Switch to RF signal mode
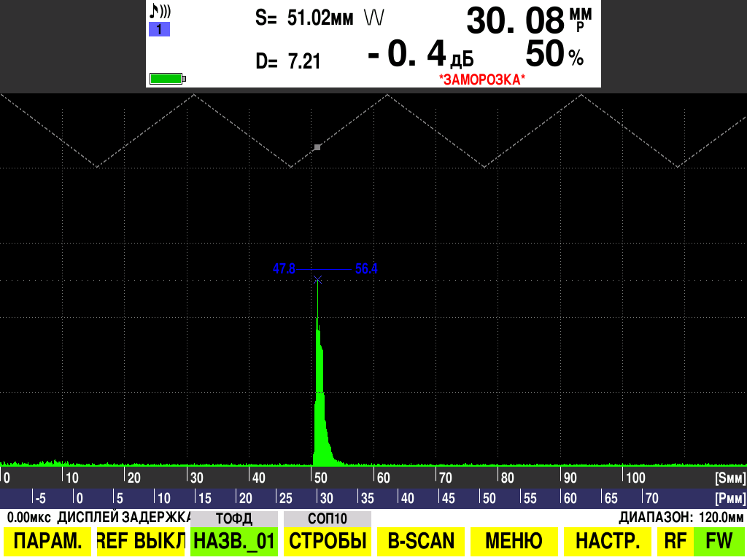 point(676,542)
